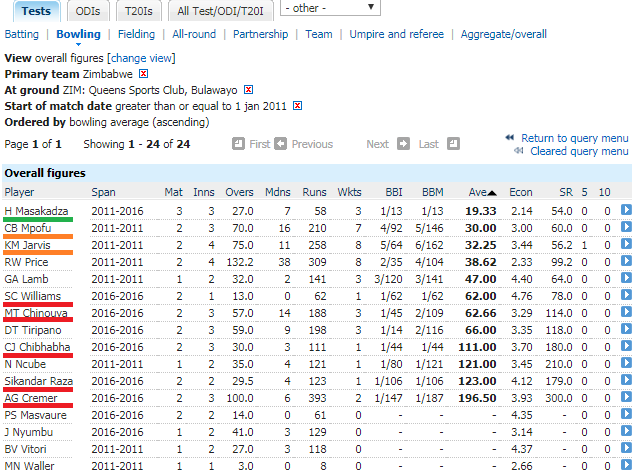Remove the Queens Sports Club ground filter
Viewport: 635px width, 473px height.
point(249,90)
